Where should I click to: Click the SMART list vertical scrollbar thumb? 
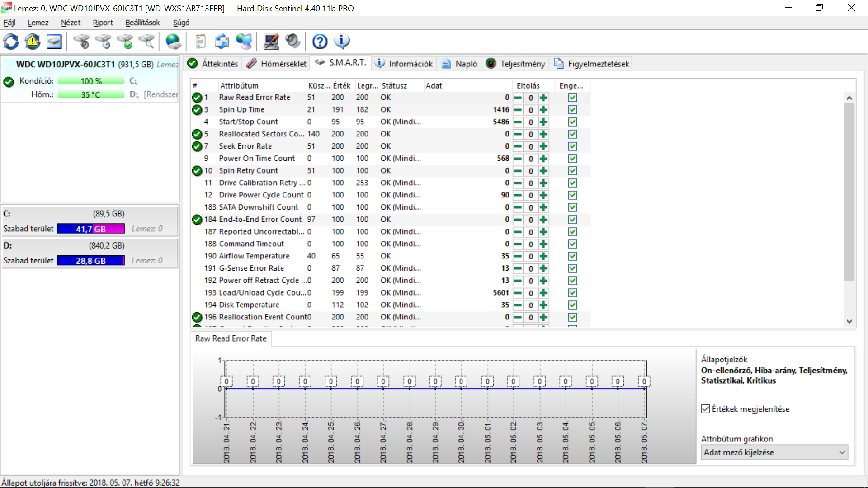pos(849,192)
